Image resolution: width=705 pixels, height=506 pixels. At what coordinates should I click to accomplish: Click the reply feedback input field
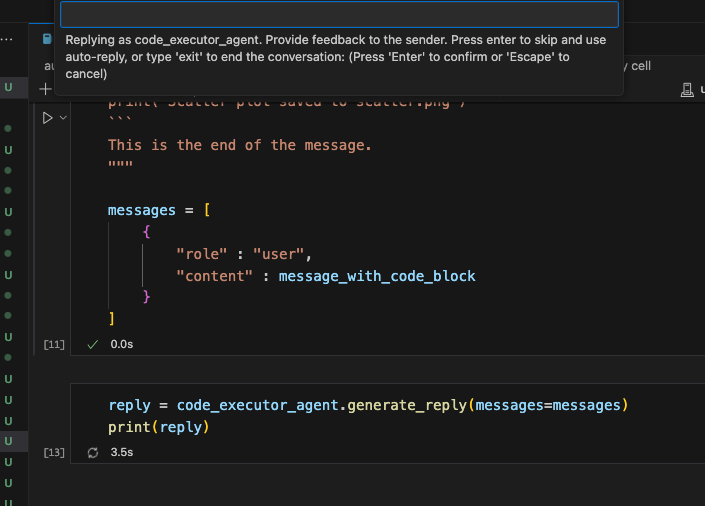tap(339, 14)
